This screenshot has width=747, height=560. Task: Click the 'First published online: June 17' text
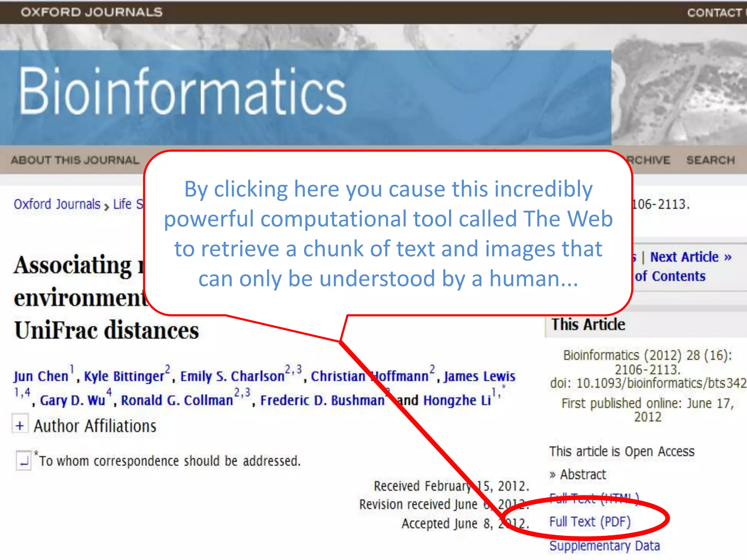click(x=647, y=403)
